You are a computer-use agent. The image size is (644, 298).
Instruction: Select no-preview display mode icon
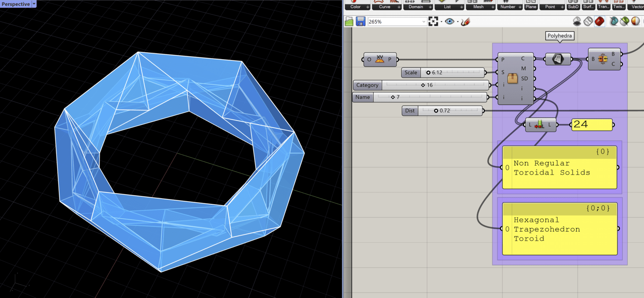pyautogui.click(x=577, y=21)
